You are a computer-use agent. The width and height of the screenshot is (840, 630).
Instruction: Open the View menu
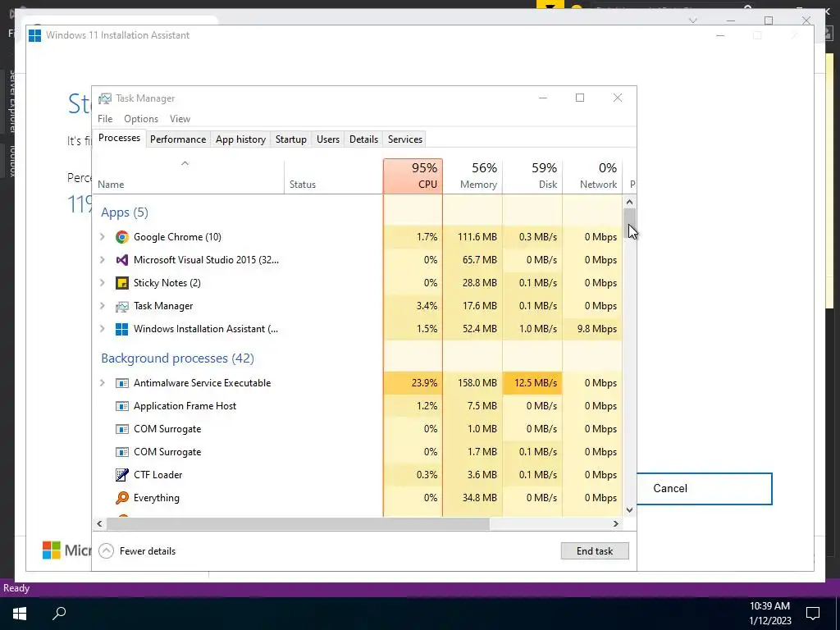[180, 119]
